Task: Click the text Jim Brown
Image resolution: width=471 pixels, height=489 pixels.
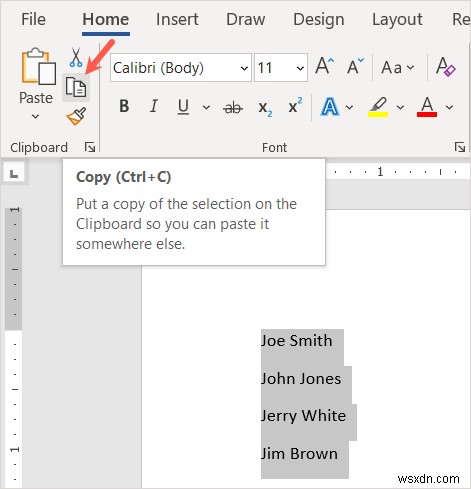Action: [299, 454]
